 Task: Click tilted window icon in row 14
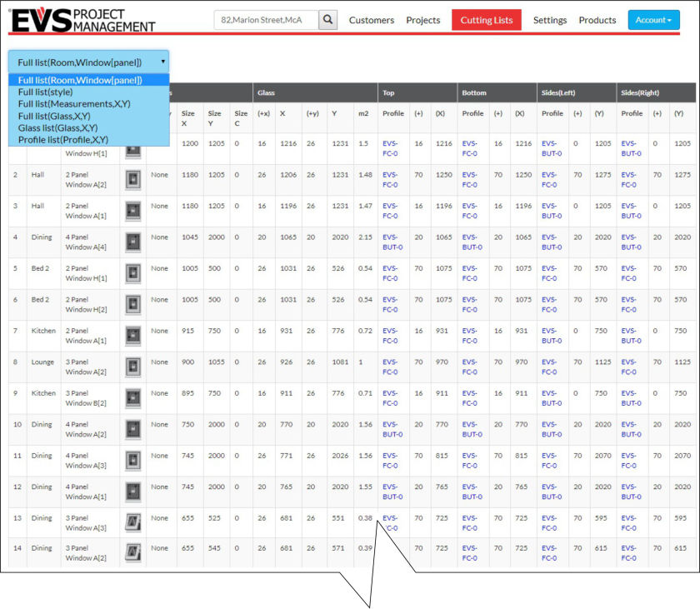(132, 553)
